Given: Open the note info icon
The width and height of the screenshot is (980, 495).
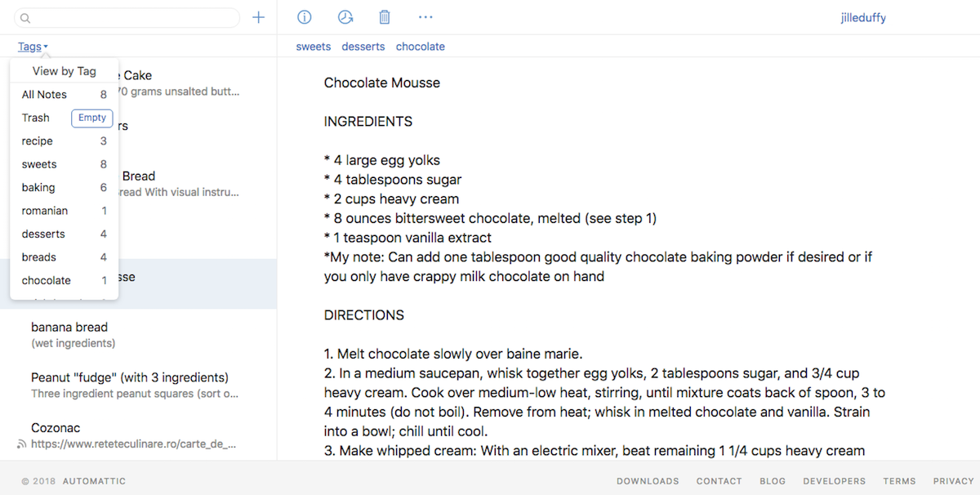Looking at the screenshot, I should [305, 17].
